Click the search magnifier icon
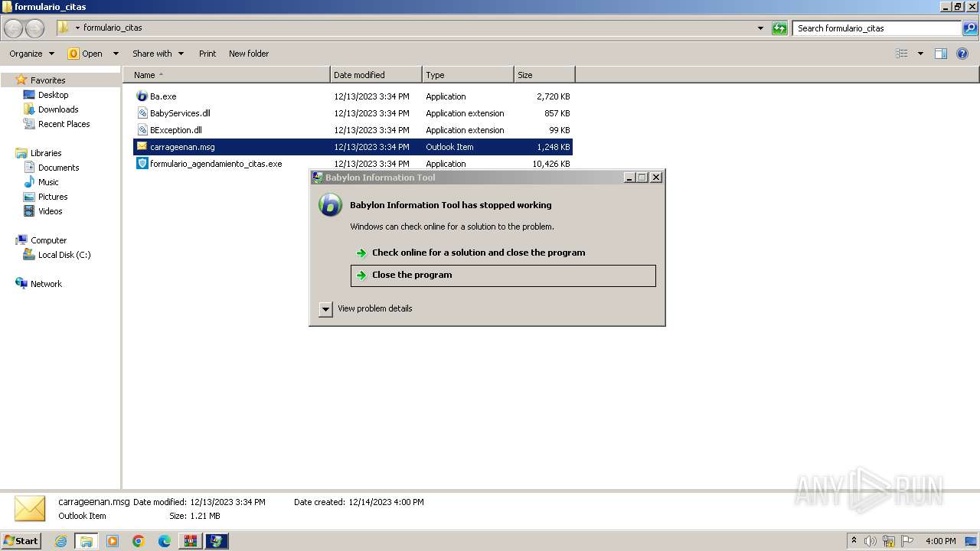The image size is (980, 551). (970, 28)
